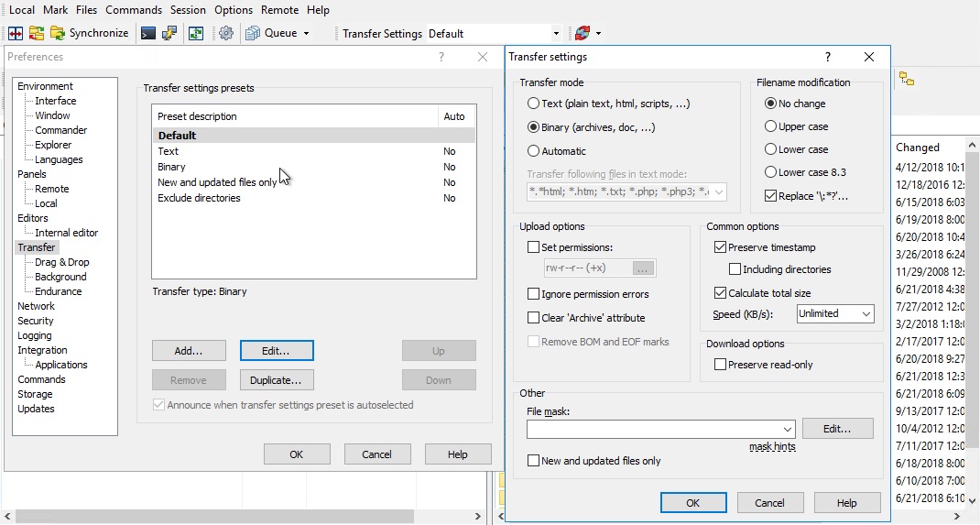
Task: Open the Commands menu
Action: 134,10
